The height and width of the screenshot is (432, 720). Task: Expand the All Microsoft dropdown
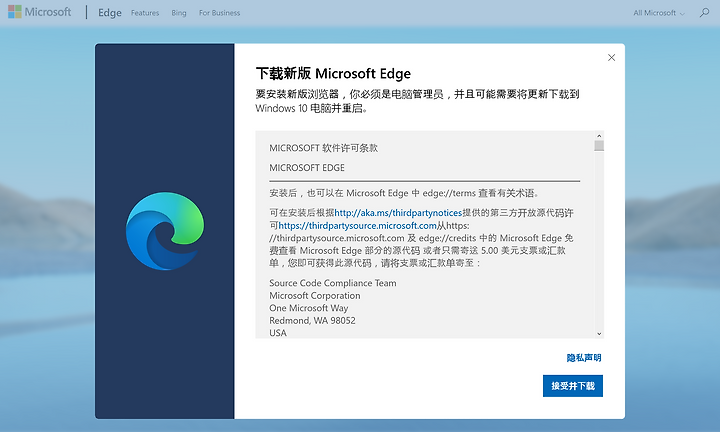(659, 13)
